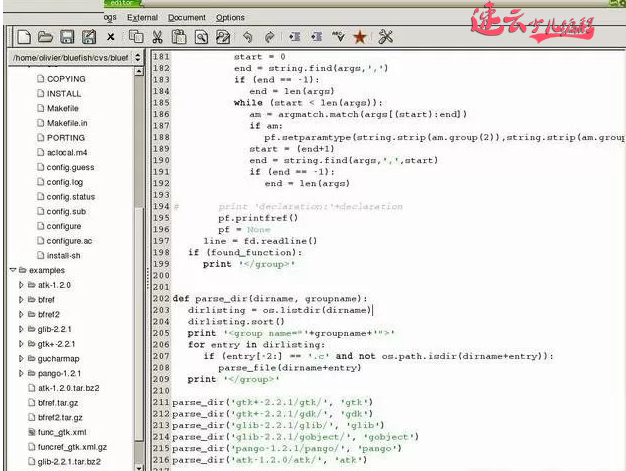Screen dimensions: 626x471
Task: Collapse the examples folder
Action: [x=11, y=270]
